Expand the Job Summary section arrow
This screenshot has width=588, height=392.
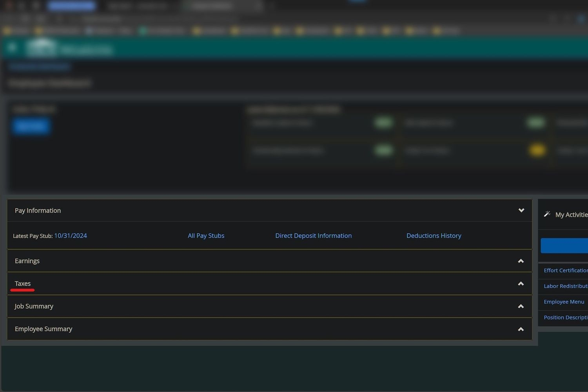pyautogui.click(x=521, y=307)
